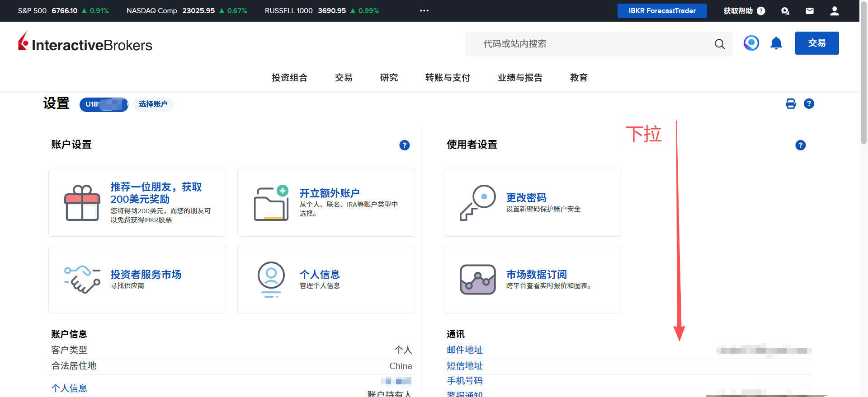
Task: Click the chat support icon
Action: point(785,11)
